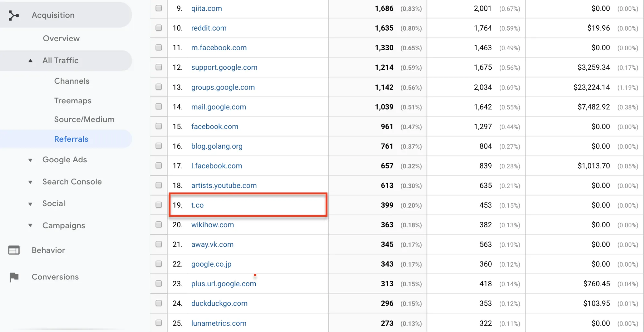Click the $19.96 revenue value
644x332 pixels.
(x=599, y=28)
